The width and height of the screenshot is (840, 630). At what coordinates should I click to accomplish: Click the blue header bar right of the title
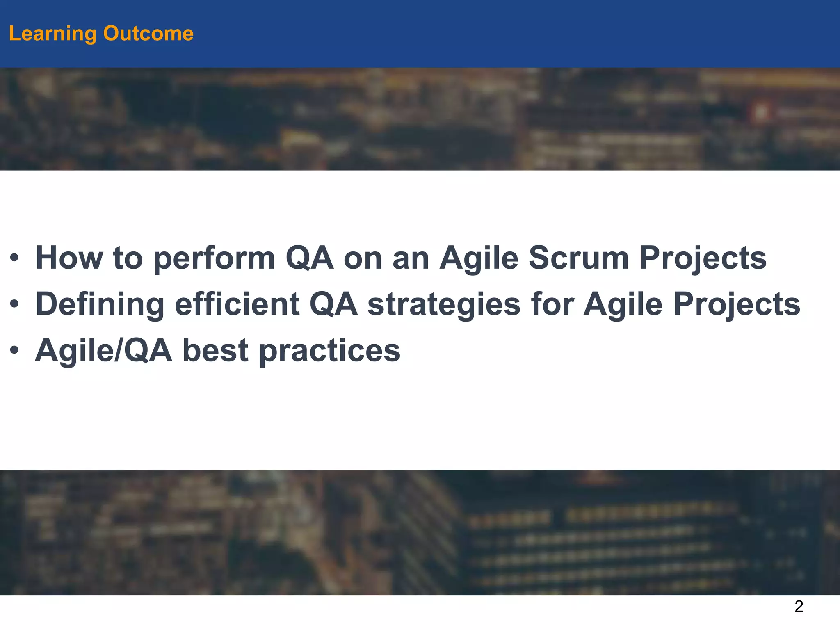[517, 34]
